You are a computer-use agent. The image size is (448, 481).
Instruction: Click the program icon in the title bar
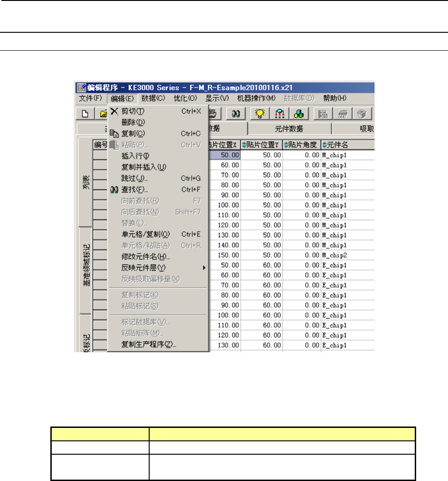pyautogui.click(x=81, y=88)
